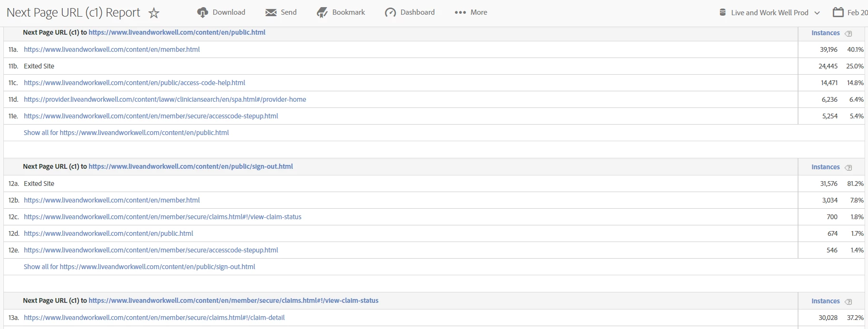
Task: Click the Send button label
Action: [288, 12]
